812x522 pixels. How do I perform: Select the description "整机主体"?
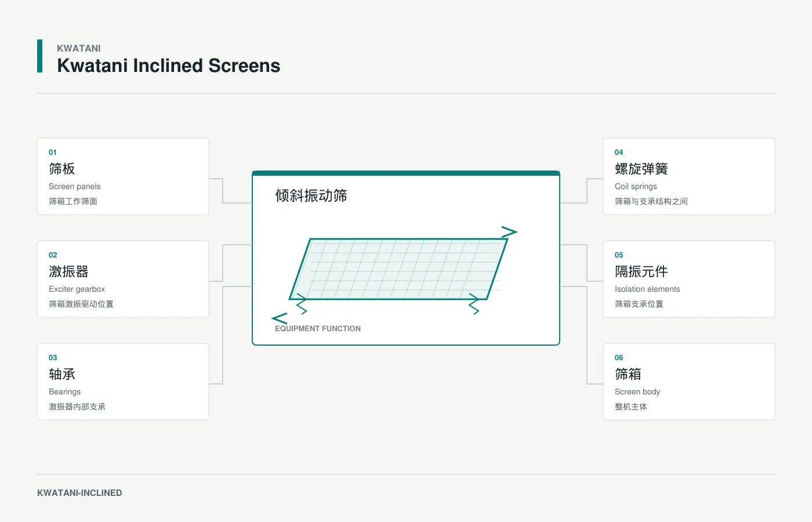click(631, 407)
